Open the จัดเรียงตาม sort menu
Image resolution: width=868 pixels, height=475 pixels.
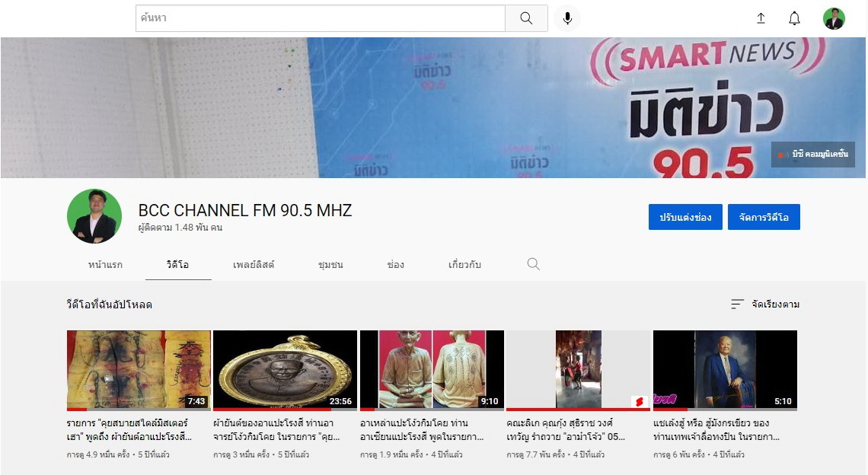[x=765, y=304]
